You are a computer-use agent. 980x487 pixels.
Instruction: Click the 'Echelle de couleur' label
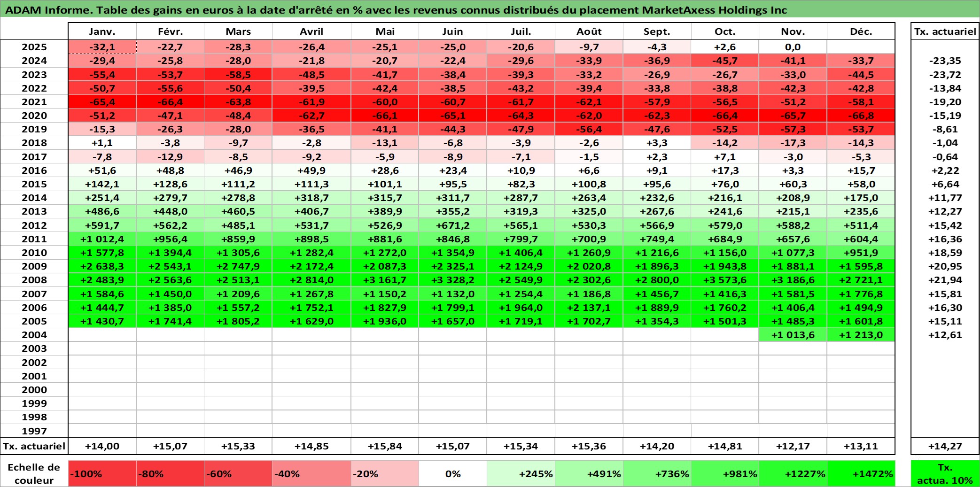[x=34, y=473]
